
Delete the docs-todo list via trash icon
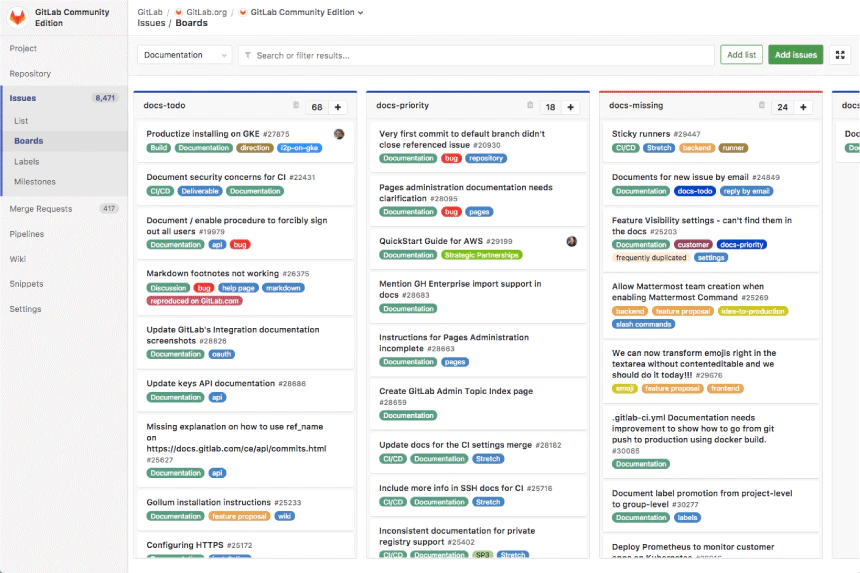(x=296, y=105)
